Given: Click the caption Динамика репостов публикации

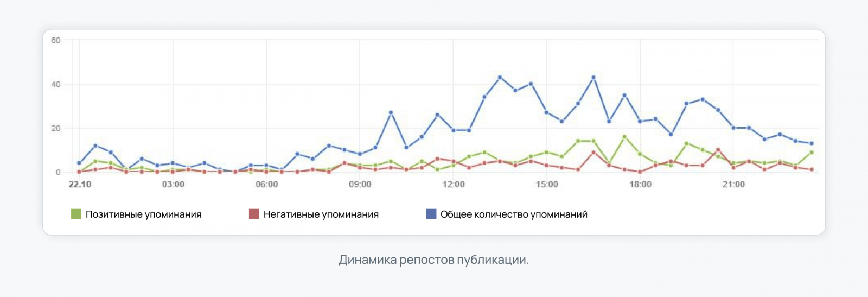Looking at the screenshot, I should [433, 260].
